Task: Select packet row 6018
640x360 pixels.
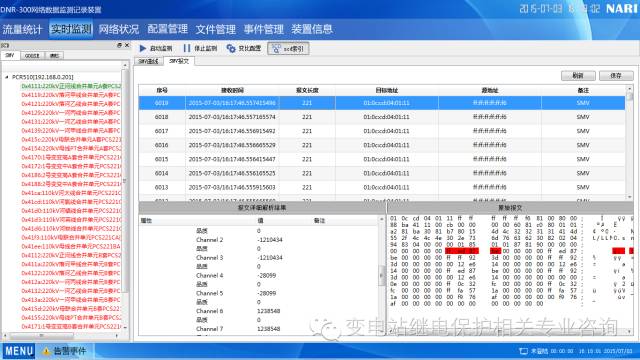Action: coord(382,117)
